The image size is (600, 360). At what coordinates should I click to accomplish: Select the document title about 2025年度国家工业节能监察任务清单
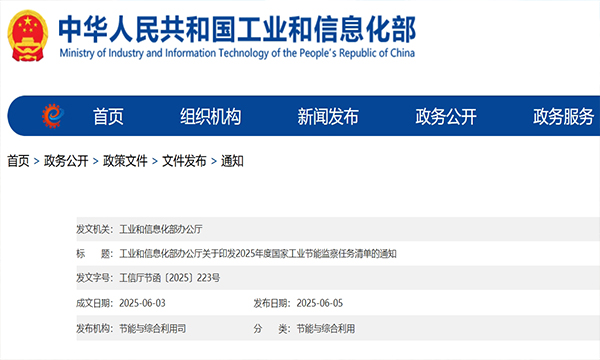point(258,254)
